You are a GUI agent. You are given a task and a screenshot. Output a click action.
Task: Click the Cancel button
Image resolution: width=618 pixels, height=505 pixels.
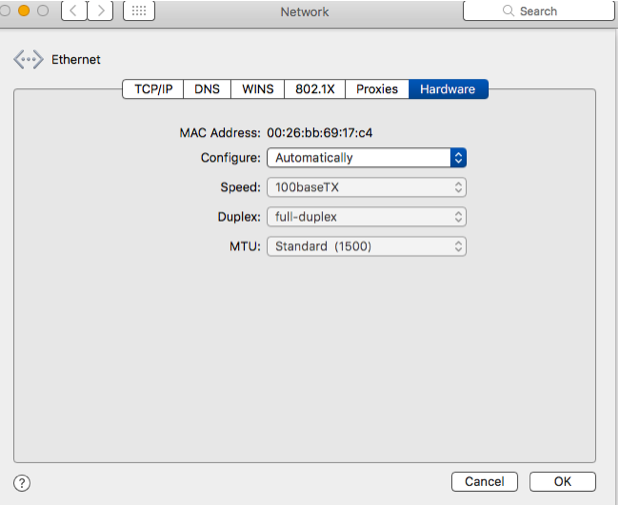pyautogui.click(x=484, y=482)
